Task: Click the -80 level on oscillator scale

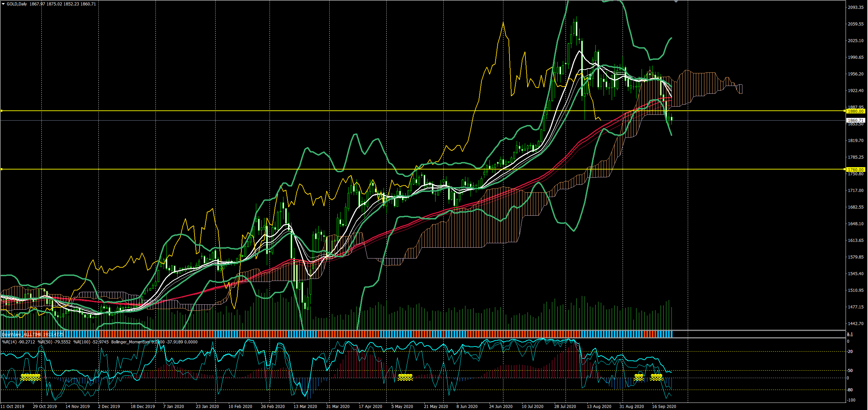Action: point(850,390)
